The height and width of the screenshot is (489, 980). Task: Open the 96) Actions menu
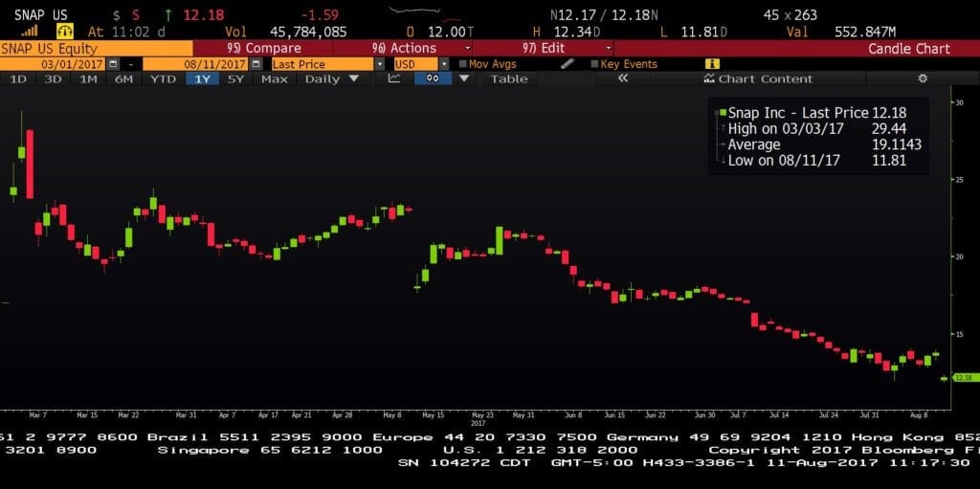pos(403,48)
